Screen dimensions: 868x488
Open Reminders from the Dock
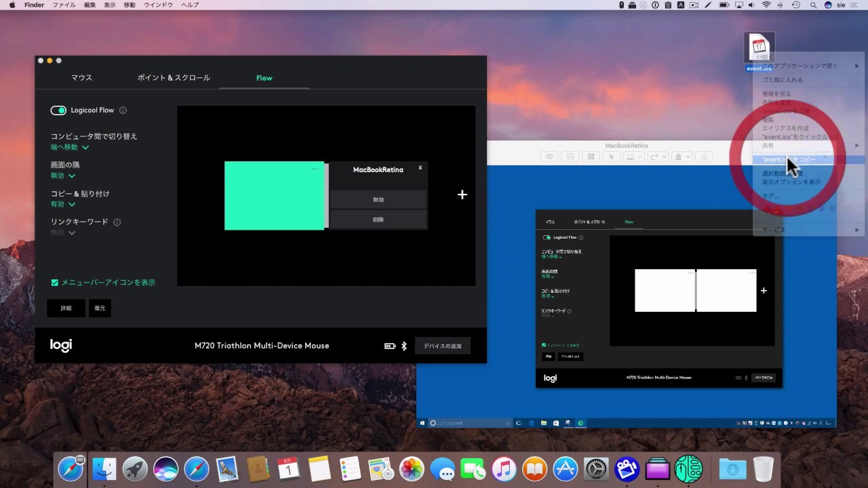[x=350, y=468]
